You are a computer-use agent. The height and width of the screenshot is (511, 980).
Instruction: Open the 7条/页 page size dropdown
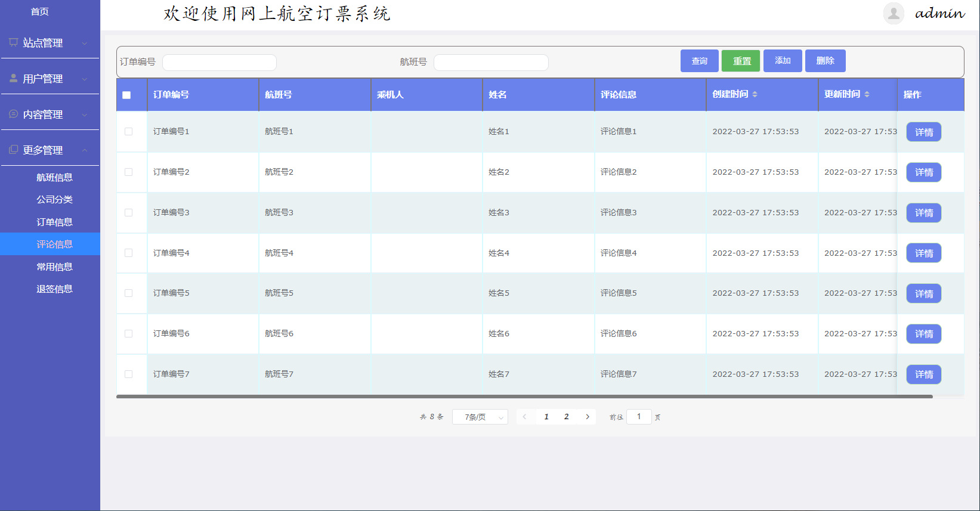click(480, 417)
